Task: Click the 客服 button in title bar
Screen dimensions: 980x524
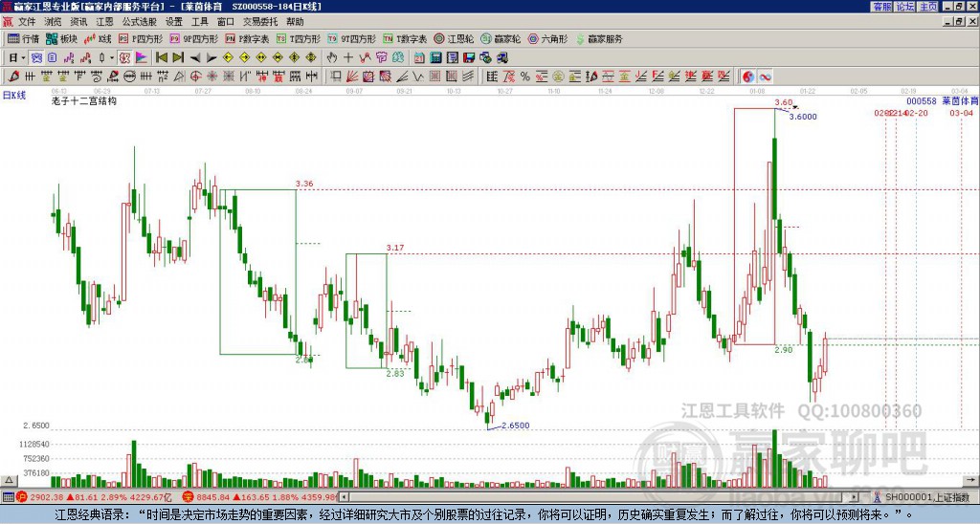Action: [881, 7]
